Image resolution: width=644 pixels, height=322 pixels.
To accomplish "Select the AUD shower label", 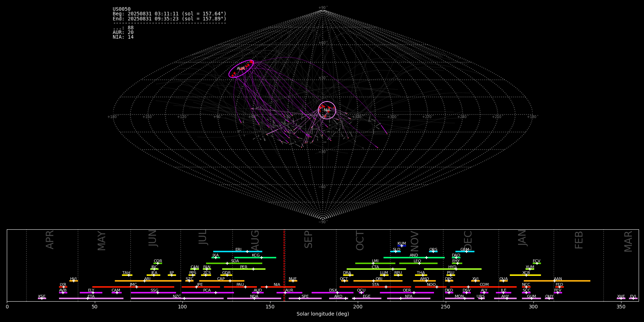I will [x=258, y=291].
